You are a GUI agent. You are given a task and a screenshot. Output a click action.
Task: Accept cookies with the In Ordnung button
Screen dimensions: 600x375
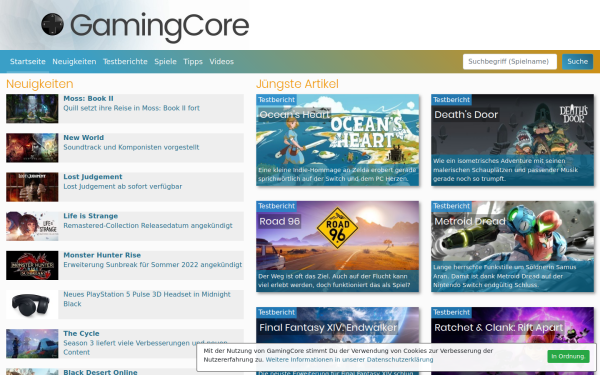[x=568, y=356]
